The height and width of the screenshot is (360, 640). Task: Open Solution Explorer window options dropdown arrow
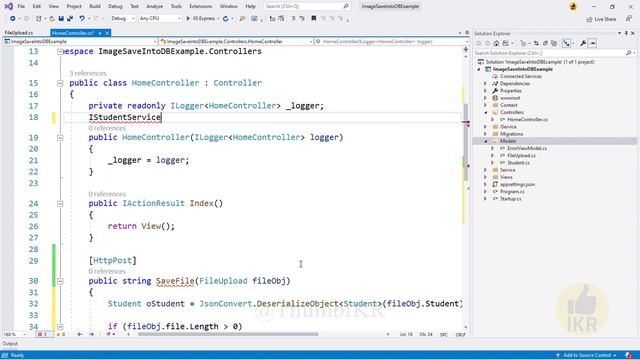619,33
